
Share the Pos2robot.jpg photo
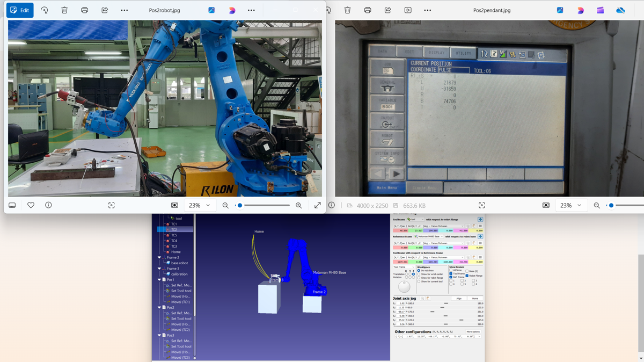coord(105,10)
